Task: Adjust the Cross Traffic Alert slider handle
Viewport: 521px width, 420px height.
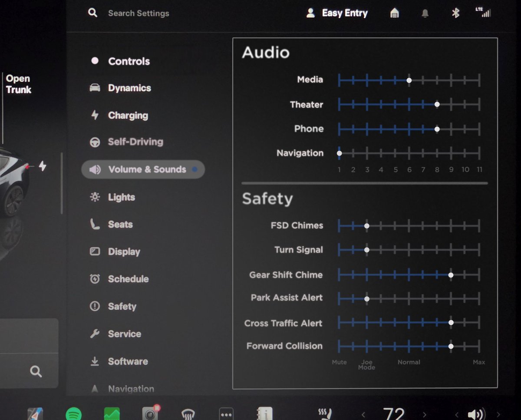Action: tap(451, 322)
